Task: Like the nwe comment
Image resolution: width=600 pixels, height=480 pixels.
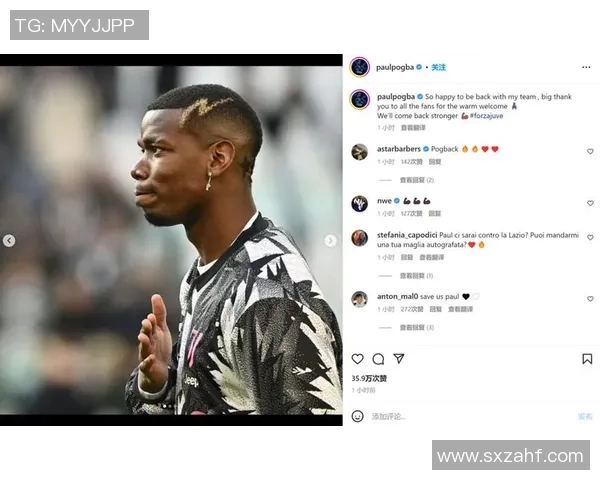Action: 590,203
